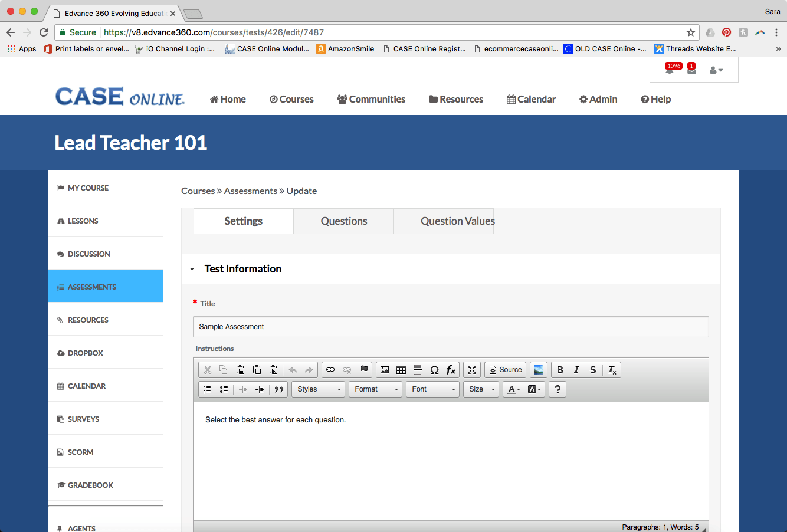
Task: Switch to the Questions tab
Action: tap(343, 221)
